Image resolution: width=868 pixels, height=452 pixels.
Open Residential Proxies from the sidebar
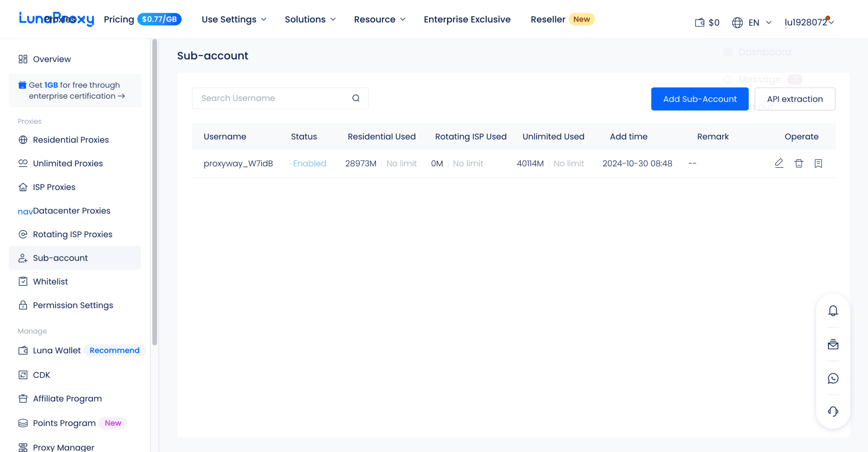click(x=71, y=140)
